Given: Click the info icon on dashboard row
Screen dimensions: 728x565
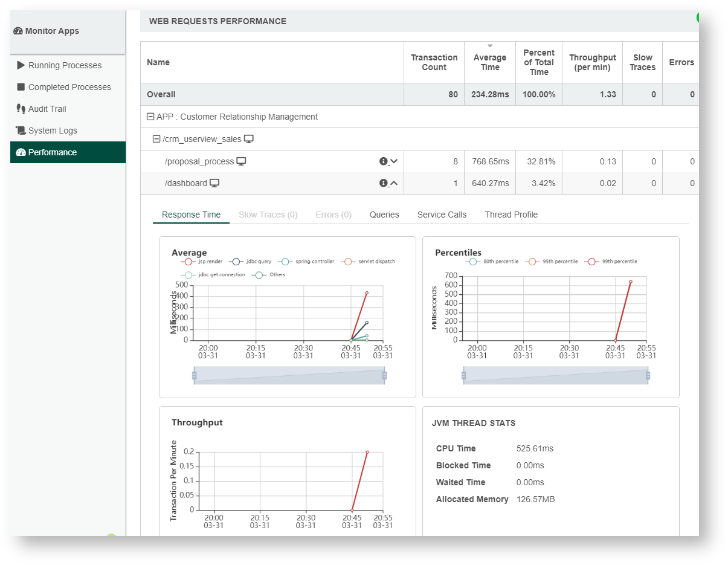Looking at the screenshot, I should [x=383, y=183].
